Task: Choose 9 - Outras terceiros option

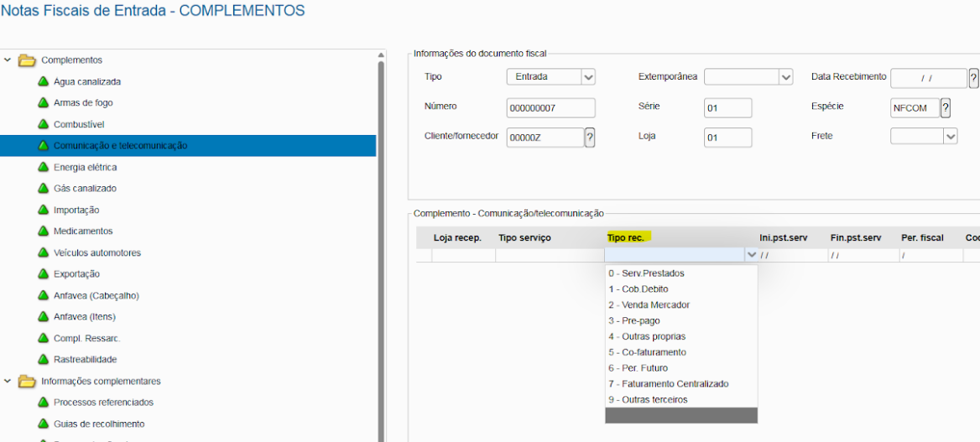Action: coord(681,399)
